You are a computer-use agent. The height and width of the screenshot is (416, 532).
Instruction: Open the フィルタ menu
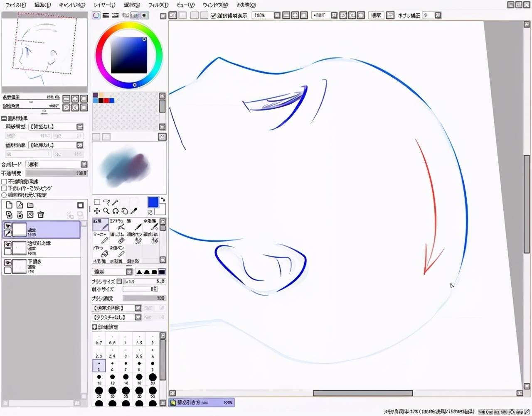[158, 5]
